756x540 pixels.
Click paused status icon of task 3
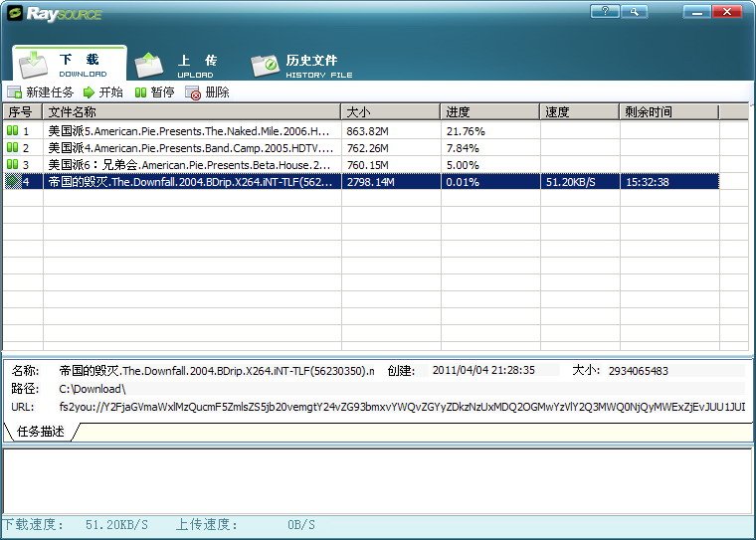[13, 164]
